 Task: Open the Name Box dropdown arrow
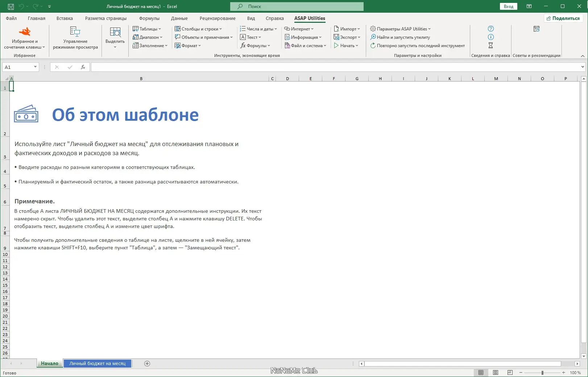(x=35, y=67)
